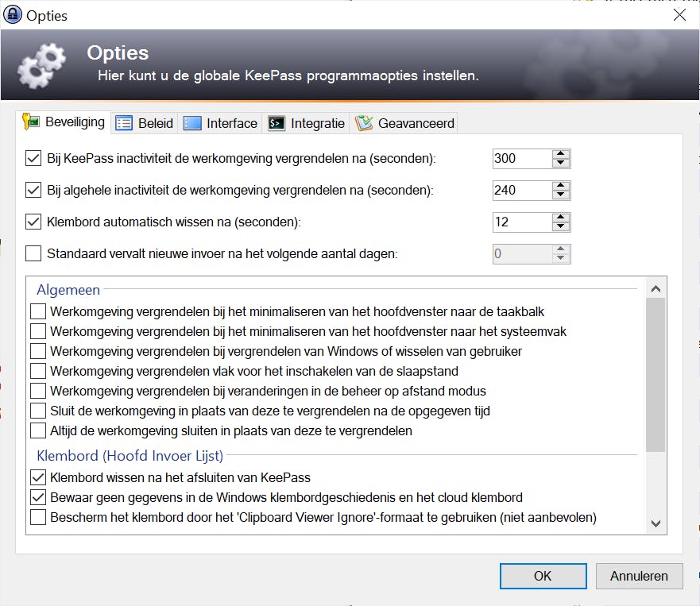Click the list icon on Beleid tab
Image resolution: width=700 pixels, height=606 pixels.
point(124,123)
